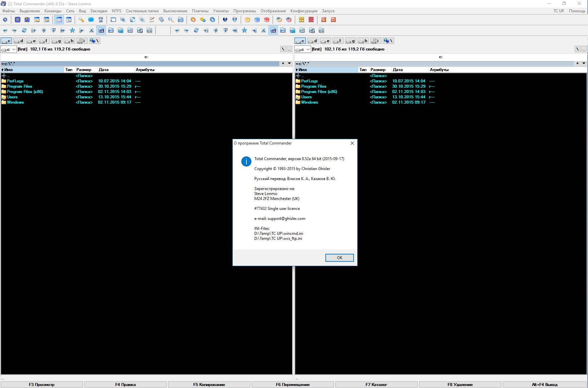Click the first orange gears icon
Viewport: 588px width, 388px height.
coord(193,20)
